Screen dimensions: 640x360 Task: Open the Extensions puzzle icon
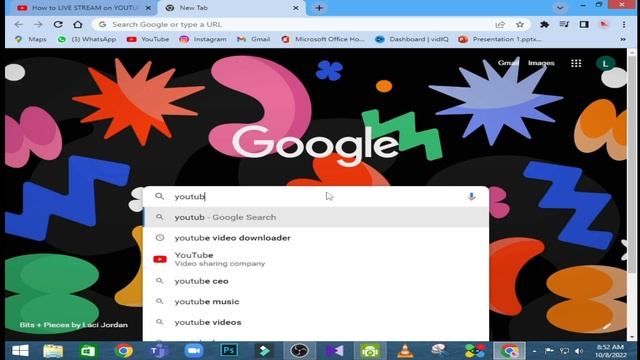544,24
